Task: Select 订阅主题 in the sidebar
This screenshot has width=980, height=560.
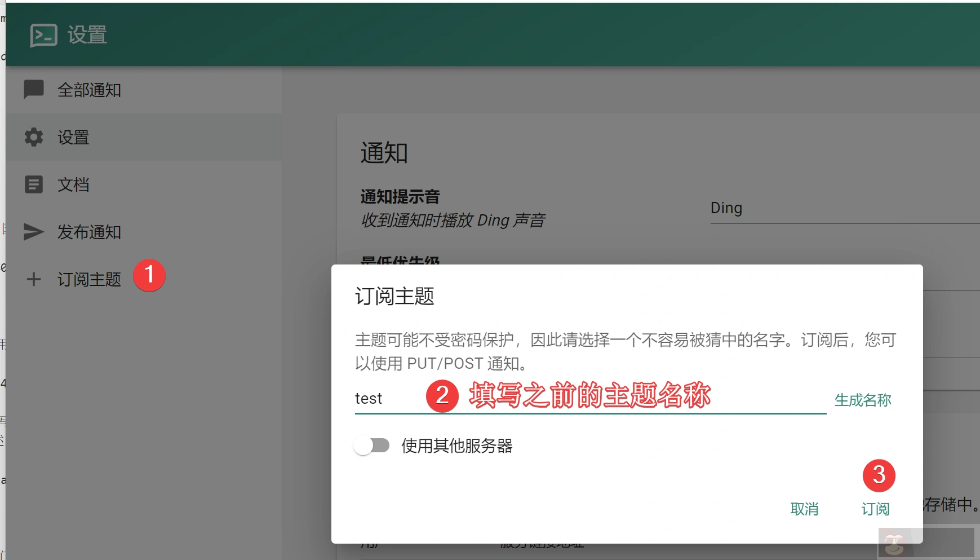Action: 89,280
